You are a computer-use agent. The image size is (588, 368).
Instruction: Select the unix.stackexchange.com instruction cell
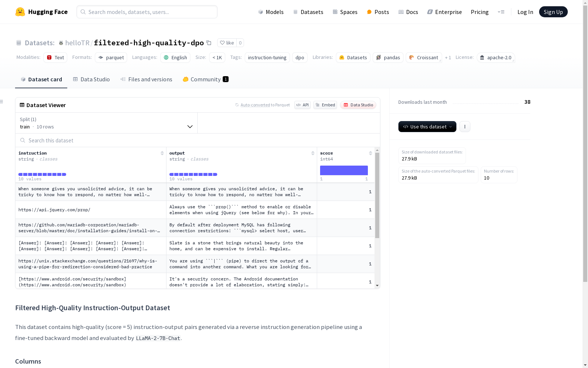tap(91, 264)
